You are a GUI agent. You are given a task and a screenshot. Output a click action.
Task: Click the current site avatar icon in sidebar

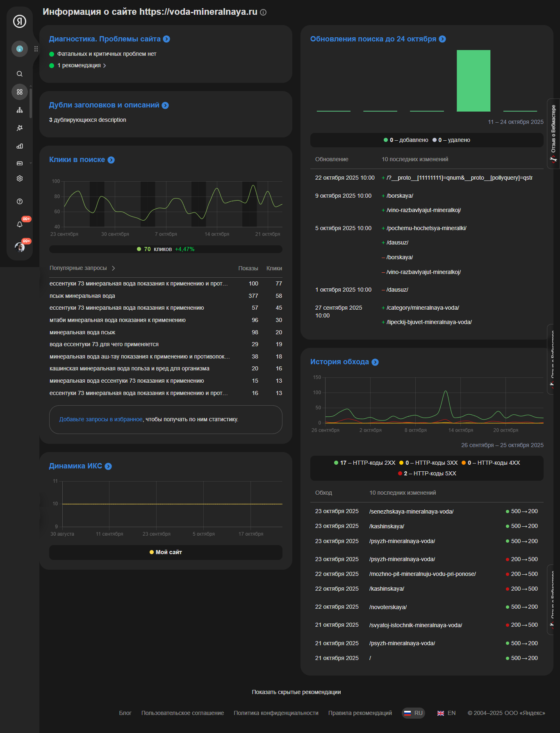(x=19, y=49)
